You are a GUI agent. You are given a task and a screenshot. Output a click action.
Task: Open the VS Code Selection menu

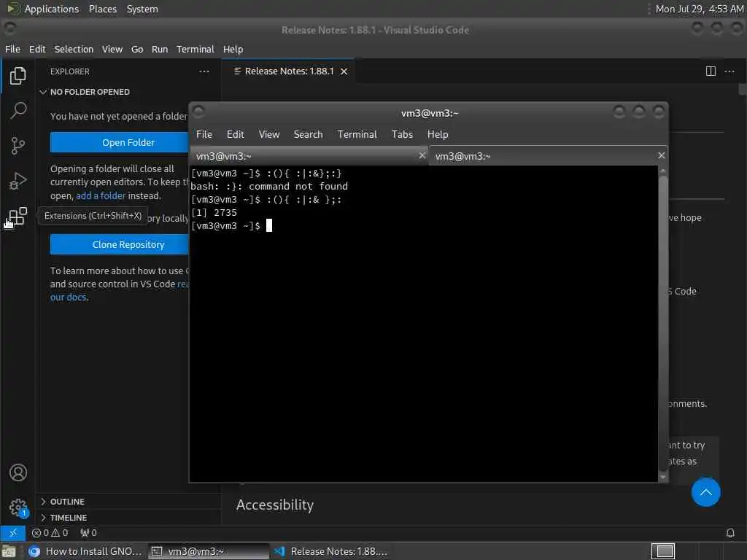click(x=74, y=49)
